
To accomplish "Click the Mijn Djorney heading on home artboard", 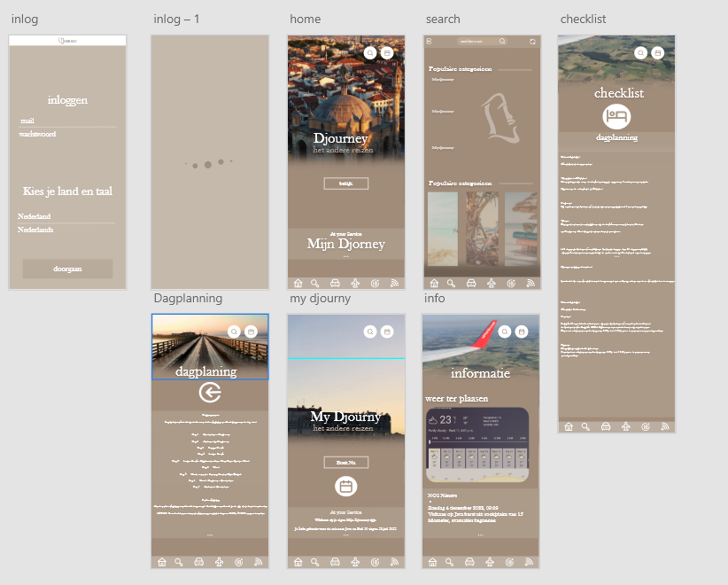I will pos(346,244).
